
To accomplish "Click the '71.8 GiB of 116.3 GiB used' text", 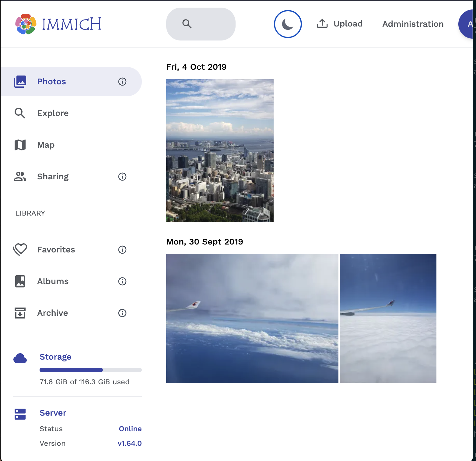I will point(85,382).
